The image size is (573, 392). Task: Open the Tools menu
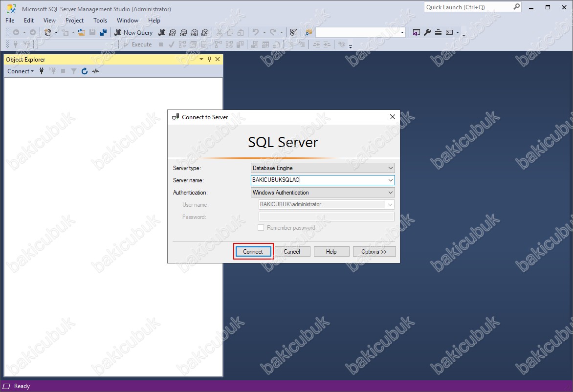(100, 21)
